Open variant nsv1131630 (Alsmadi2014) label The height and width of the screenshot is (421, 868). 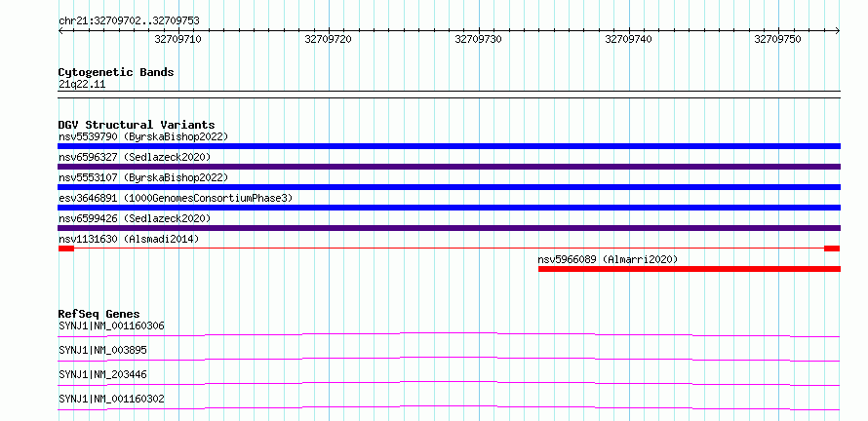pos(129,239)
